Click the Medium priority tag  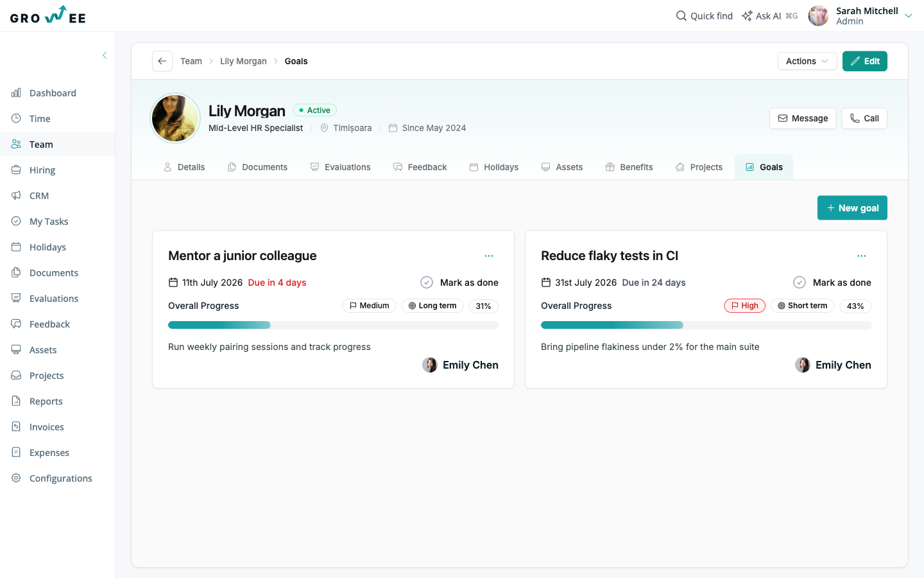pos(370,306)
